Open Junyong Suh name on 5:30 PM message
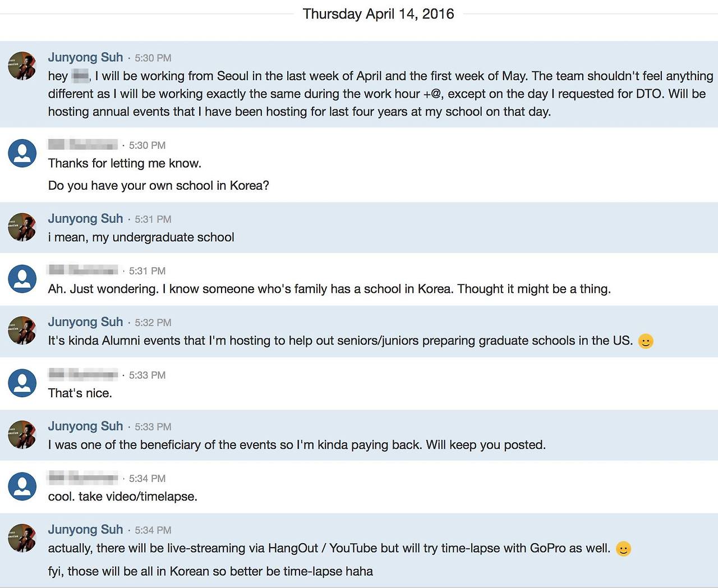718x588 pixels. 85,57
